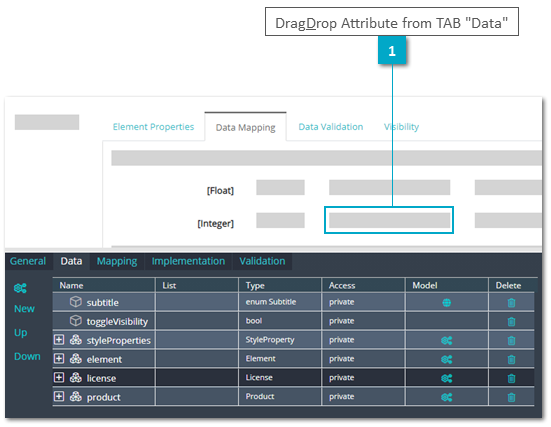
Task: Expand the styleProperties tree node
Action: coord(59,340)
